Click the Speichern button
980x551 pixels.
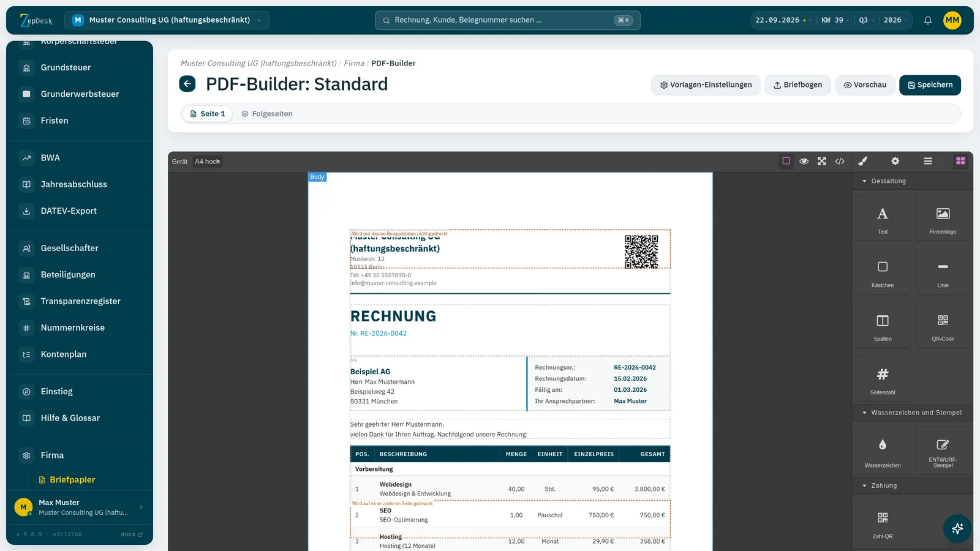pyautogui.click(x=930, y=85)
